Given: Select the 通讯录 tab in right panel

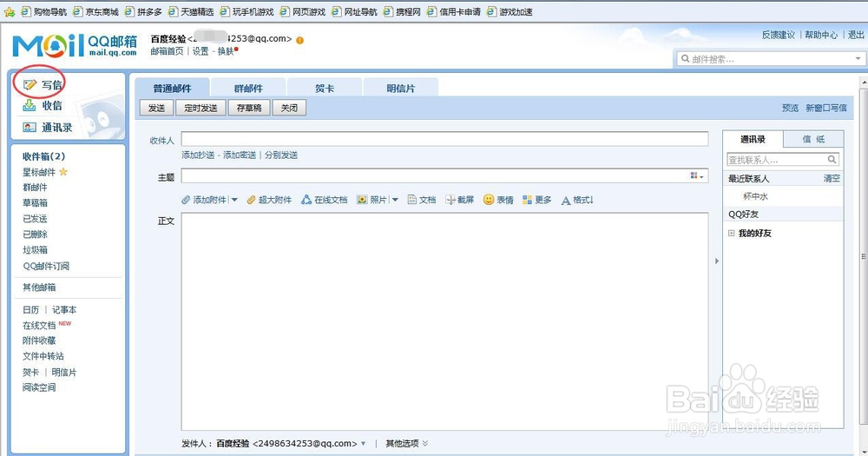Looking at the screenshot, I should pyautogui.click(x=753, y=140).
